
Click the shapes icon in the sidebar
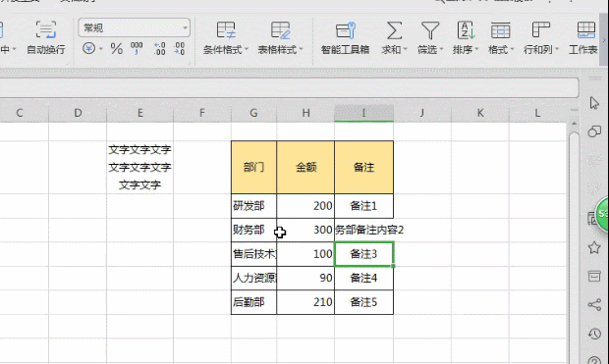[594, 131]
